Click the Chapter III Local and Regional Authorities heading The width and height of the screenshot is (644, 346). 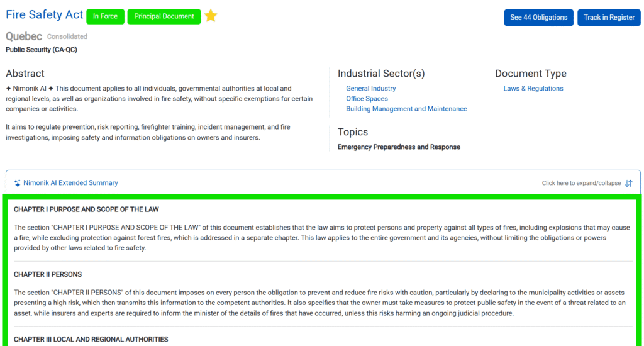pos(91,339)
